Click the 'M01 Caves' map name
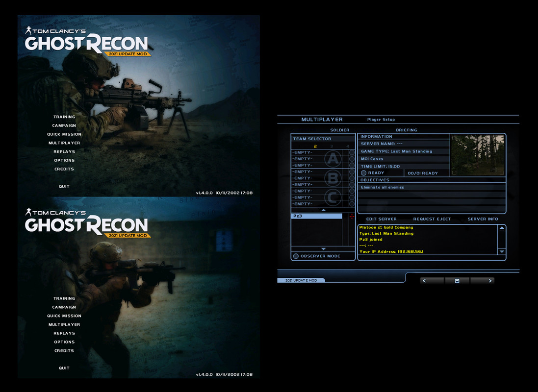The width and height of the screenshot is (538, 392). click(372, 159)
